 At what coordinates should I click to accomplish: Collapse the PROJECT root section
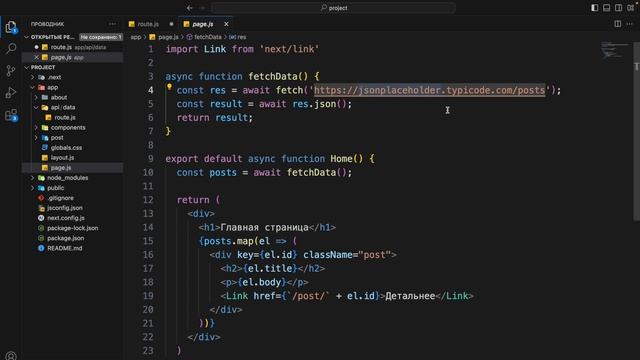point(27,67)
